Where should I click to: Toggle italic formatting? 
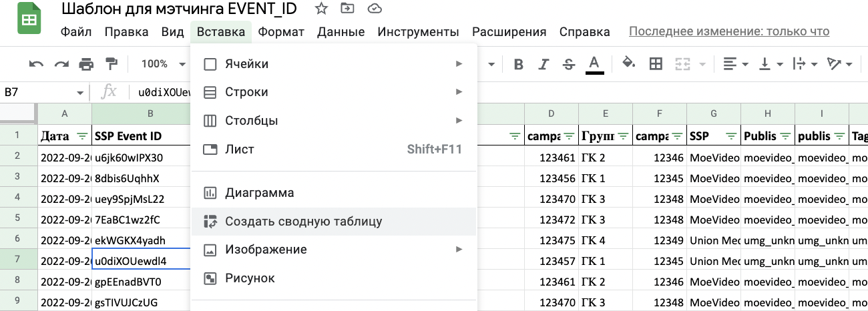point(544,64)
